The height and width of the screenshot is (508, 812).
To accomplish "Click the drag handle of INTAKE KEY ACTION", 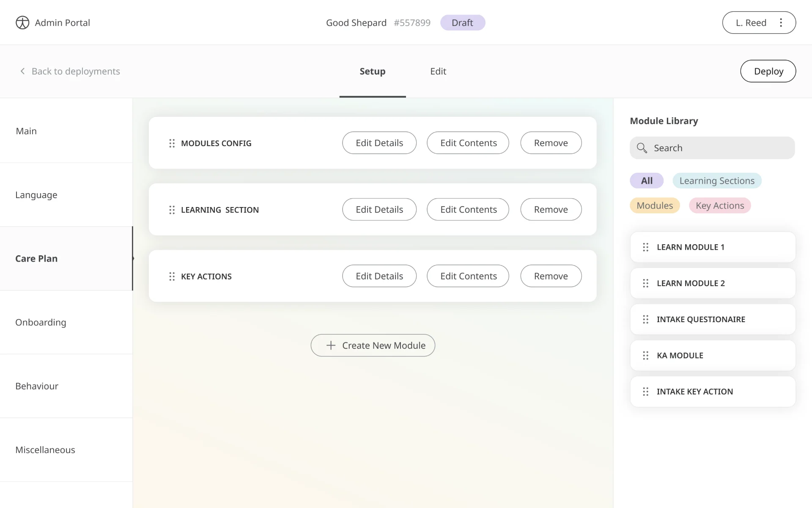I will tap(645, 392).
